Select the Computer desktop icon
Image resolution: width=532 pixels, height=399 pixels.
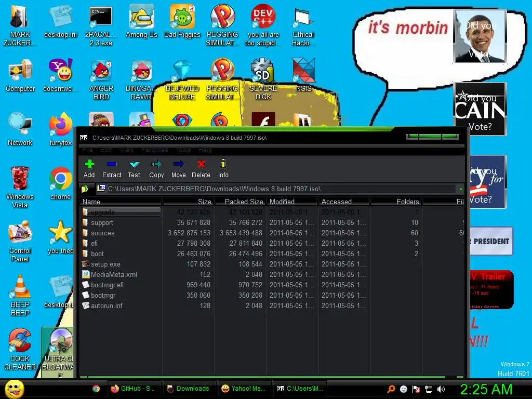[x=20, y=76]
